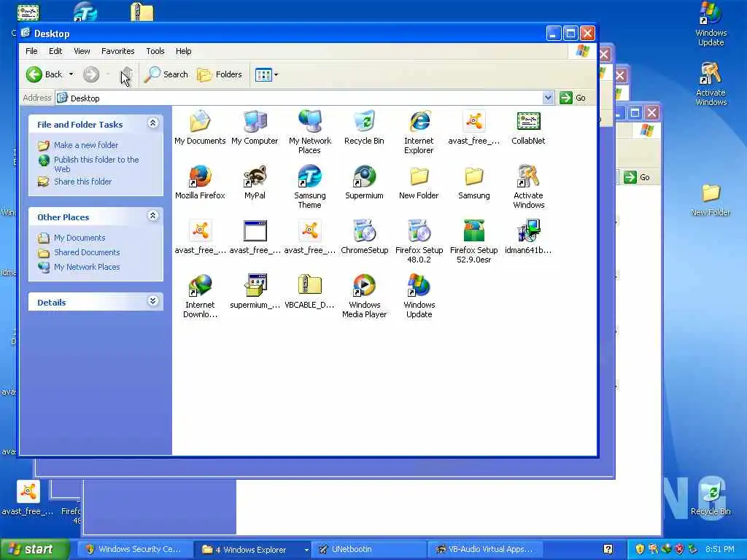Toggle the Folders pane button
Screen dimensions: 747x560
[x=220, y=74]
